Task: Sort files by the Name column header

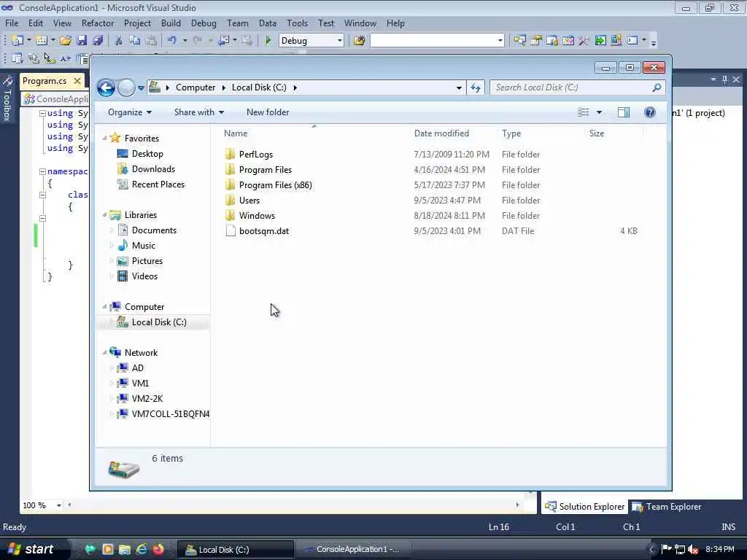Action: coord(236,133)
